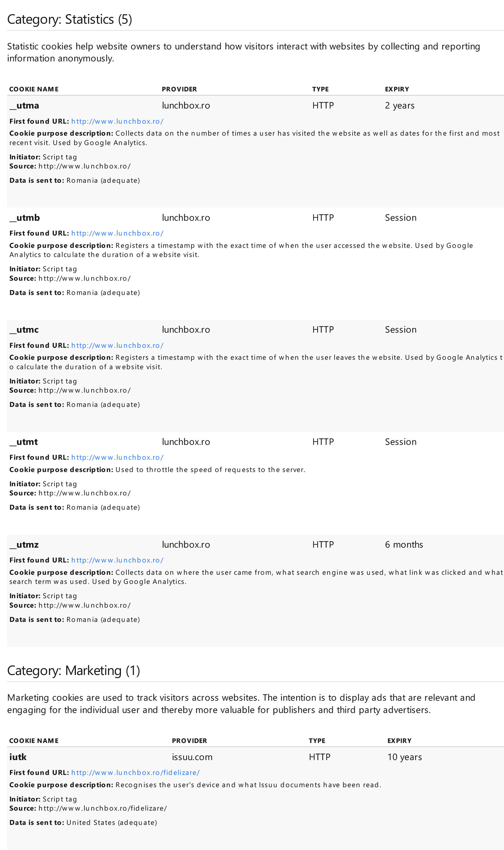This screenshot has height=850, width=504.
Task: Open the _utmc cookie's first found URL link
Action: (x=117, y=345)
